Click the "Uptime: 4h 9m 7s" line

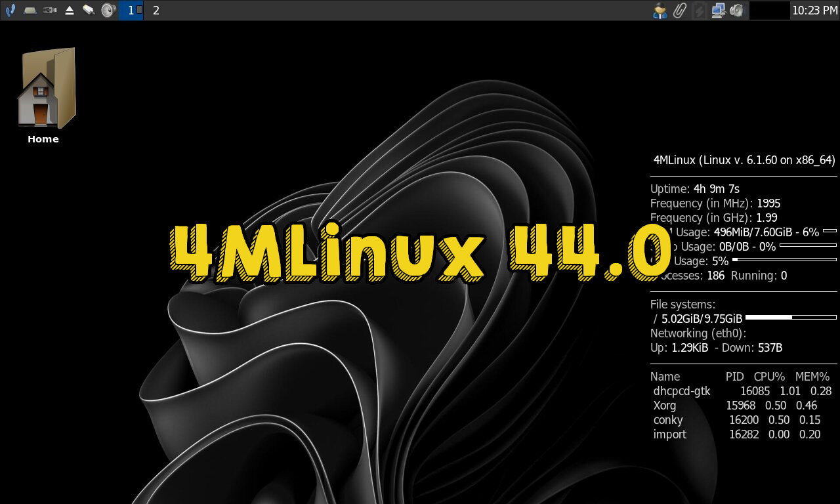(x=695, y=189)
